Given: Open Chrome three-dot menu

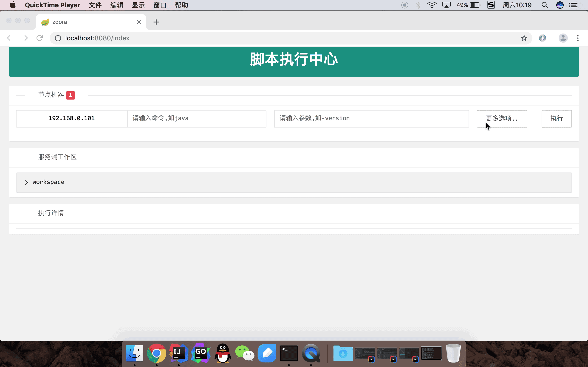Looking at the screenshot, I should click(x=578, y=38).
